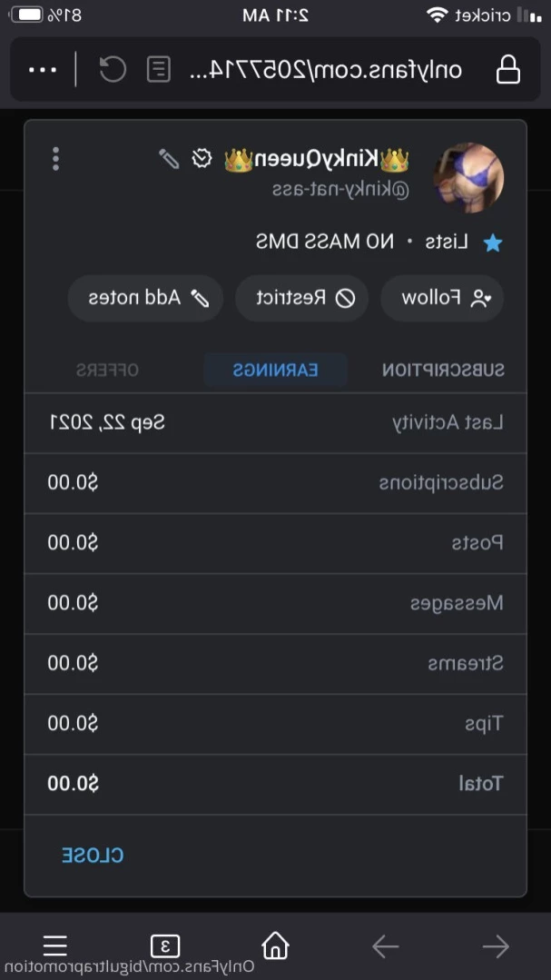This screenshot has width=551, height=980.
Task: Switch to the SUBSCRIPTION tab
Action: pos(443,370)
